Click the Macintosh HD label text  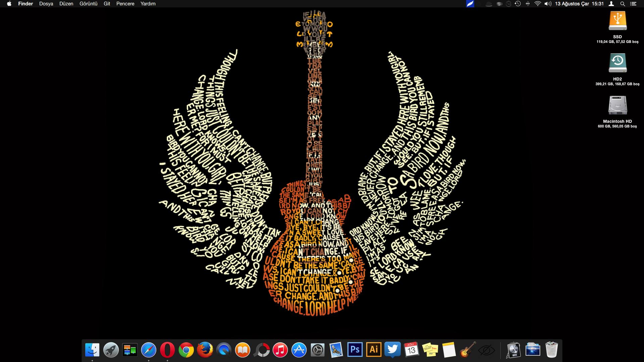click(617, 121)
